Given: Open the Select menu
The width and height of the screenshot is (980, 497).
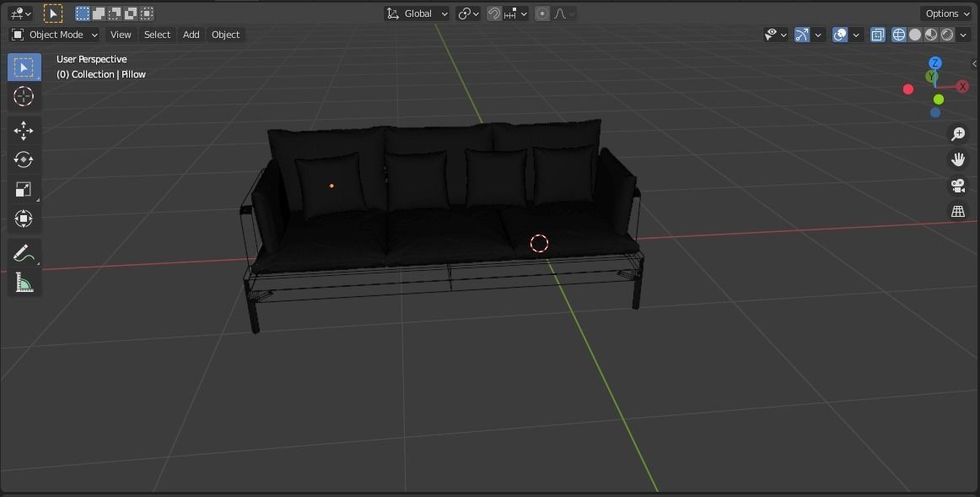Looking at the screenshot, I should 157,35.
